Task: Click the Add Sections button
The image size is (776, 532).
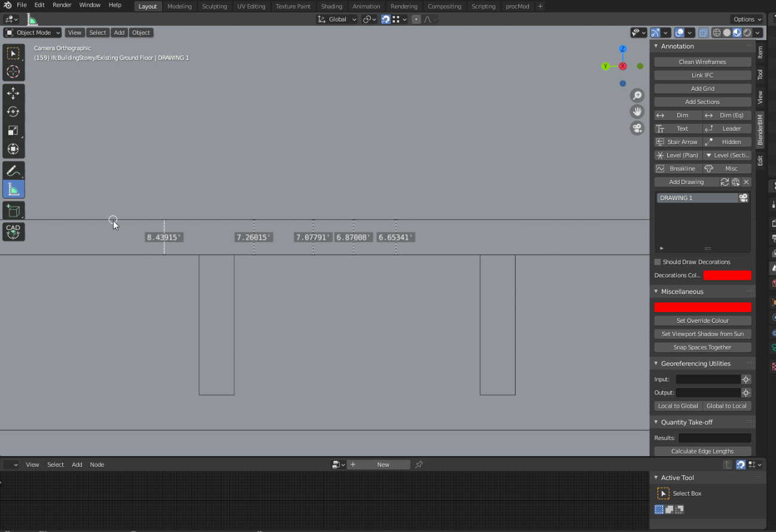Action: point(702,102)
